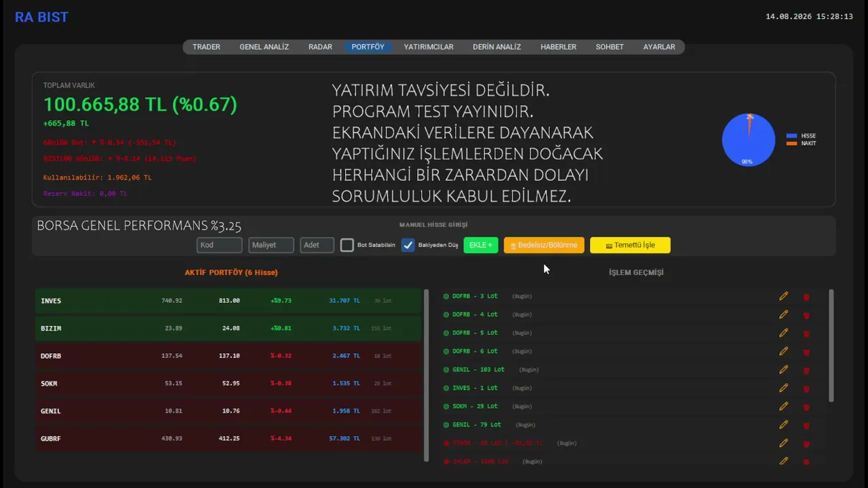Click the 100.665,88 TL total asset value
The height and width of the screenshot is (488, 868).
coord(140,104)
